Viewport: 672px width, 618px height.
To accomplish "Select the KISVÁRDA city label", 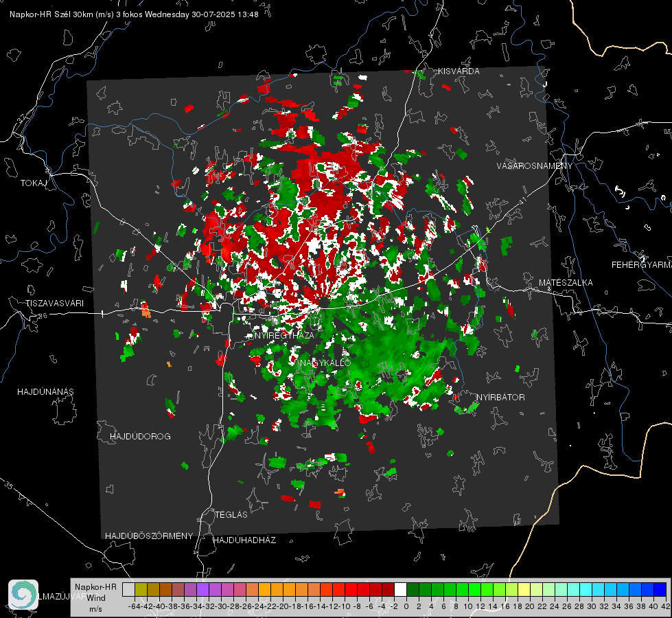I will [459, 71].
